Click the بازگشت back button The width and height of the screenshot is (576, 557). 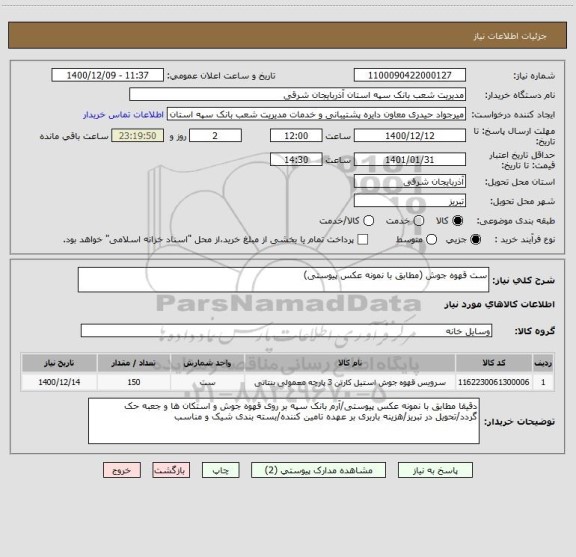tap(171, 470)
